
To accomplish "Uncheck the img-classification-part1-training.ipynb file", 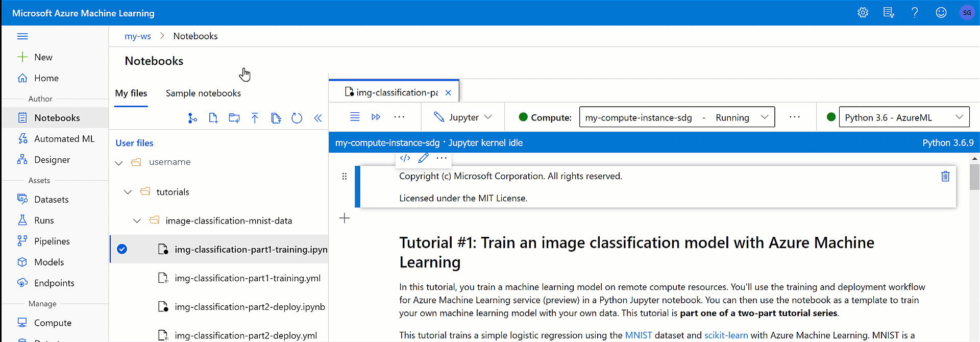I will click(122, 249).
